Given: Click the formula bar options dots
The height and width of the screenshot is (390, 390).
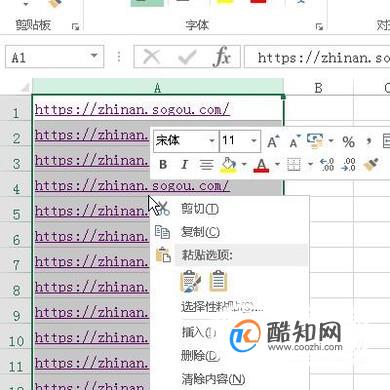Looking at the screenshot, I should tap(119, 57).
